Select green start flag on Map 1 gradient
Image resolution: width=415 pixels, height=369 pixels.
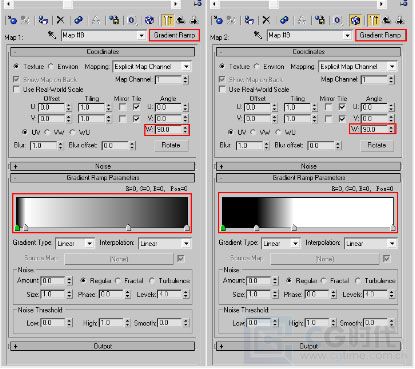17,228
